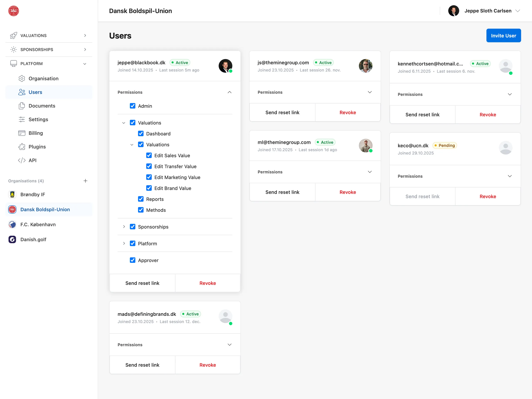Uncheck the Reports permission checkbox
532x399 pixels.
pos(141,199)
